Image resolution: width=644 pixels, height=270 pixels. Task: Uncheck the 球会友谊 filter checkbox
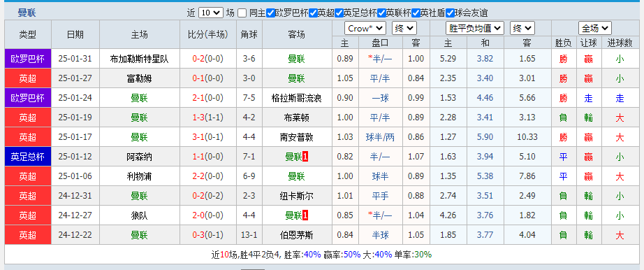(450, 13)
